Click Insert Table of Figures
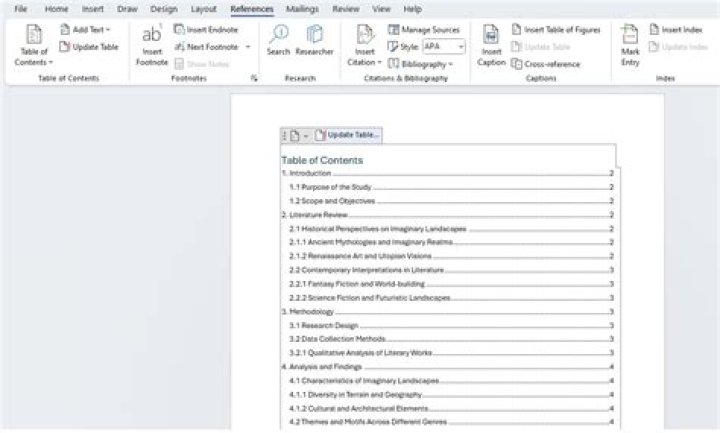Image resolution: width=720 pixels, height=433 pixels. [x=555, y=30]
